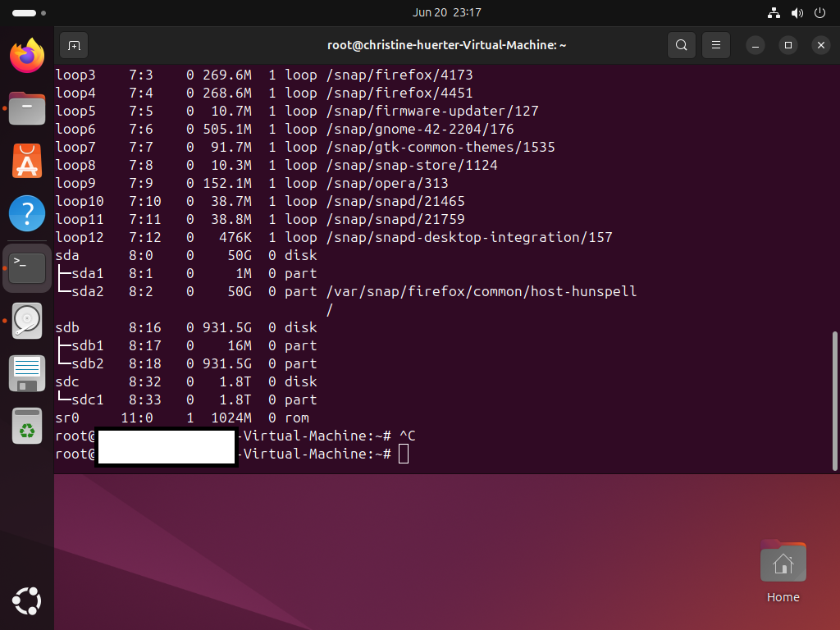The width and height of the screenshot is (840, 630).
Task: Launch the Files manager from dock
Action: click(x=27, y=108)
